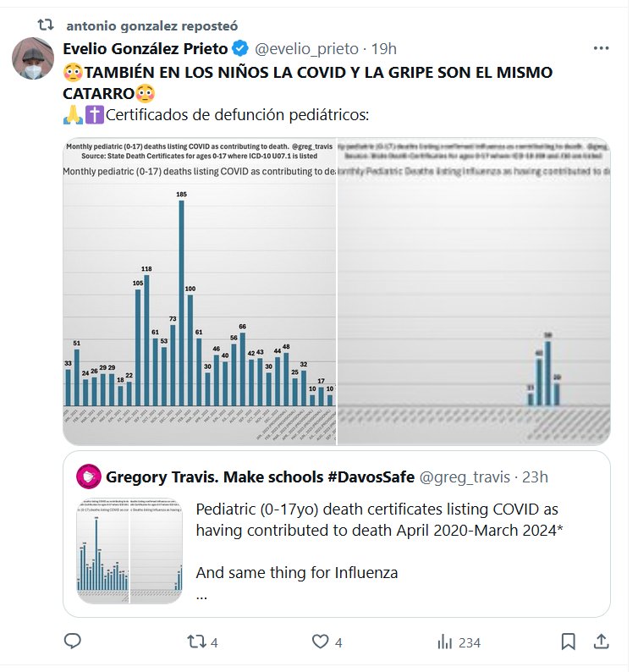Open the right influenza deaths chart image
This screenshot has width=638, height=672.
pyautogui.click(x=474, y=290)
